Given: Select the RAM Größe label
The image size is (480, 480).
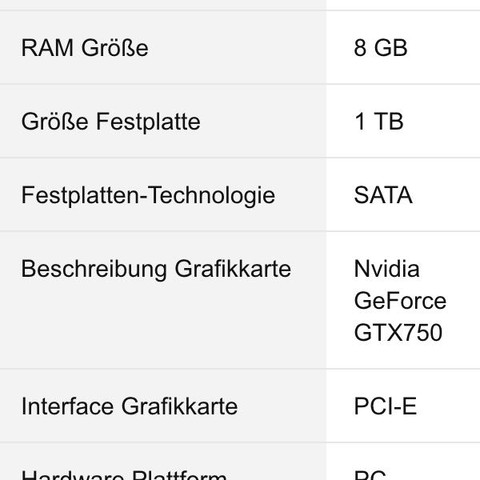Looking at the screenshot, I should point(85,48).
